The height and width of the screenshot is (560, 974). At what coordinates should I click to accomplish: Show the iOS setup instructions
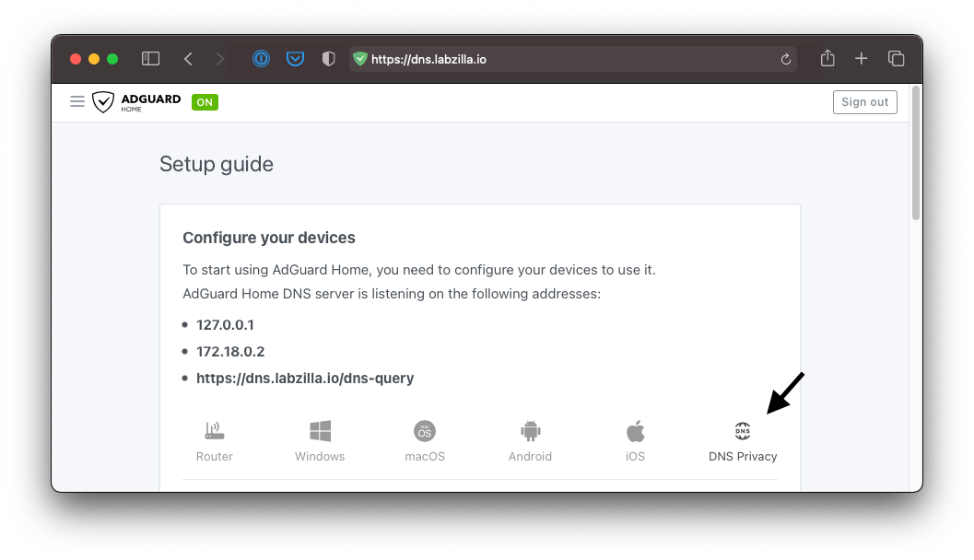point(635,441)
